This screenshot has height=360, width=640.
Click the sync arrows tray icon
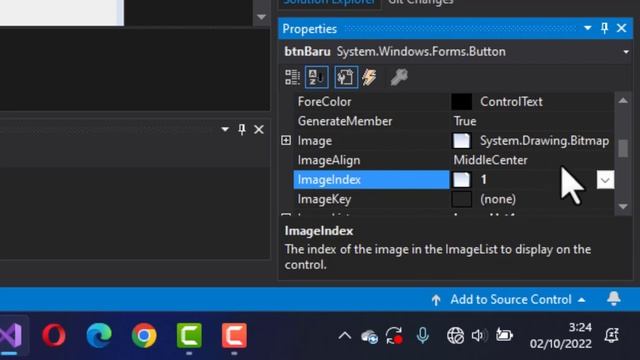395,336
